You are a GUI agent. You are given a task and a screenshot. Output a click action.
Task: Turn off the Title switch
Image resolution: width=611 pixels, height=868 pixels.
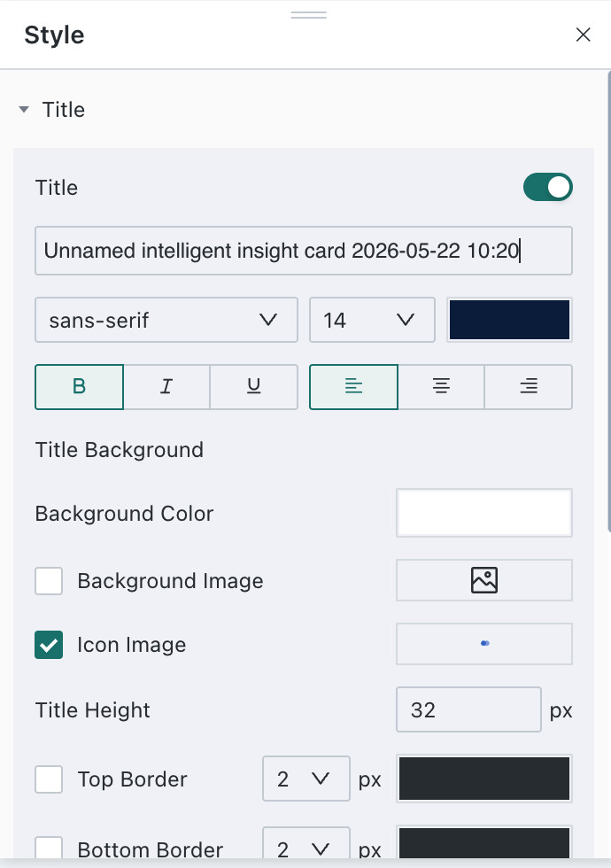[x=548, y=187]
